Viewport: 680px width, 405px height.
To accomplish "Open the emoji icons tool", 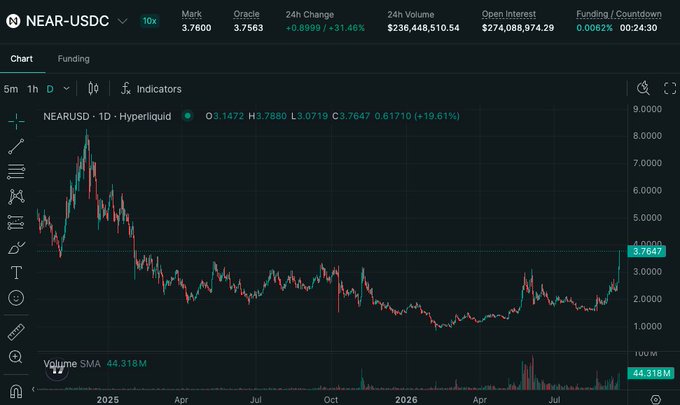I will 16,298.
